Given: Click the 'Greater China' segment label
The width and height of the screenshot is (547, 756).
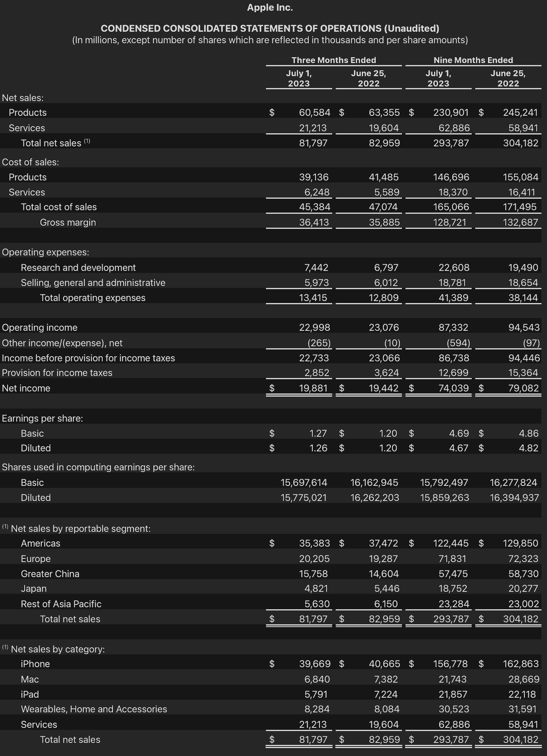Looking at the screenshot, I should tap(50, 574).
